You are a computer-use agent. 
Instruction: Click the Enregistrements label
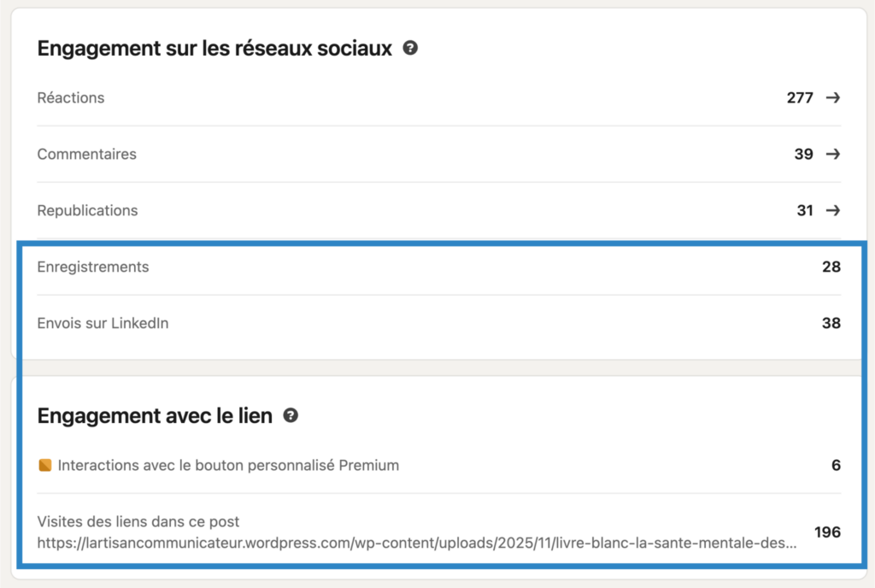click(93, 267)
